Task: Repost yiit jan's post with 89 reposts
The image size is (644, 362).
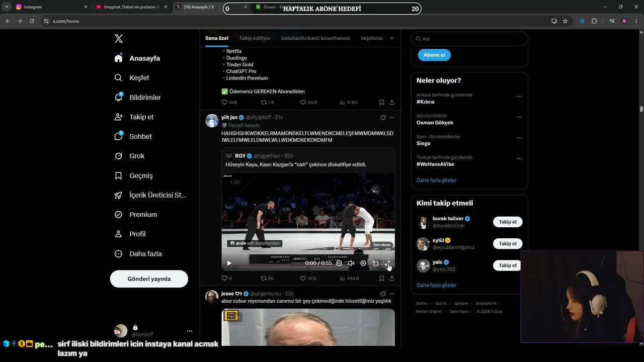Action: point(267,278)
